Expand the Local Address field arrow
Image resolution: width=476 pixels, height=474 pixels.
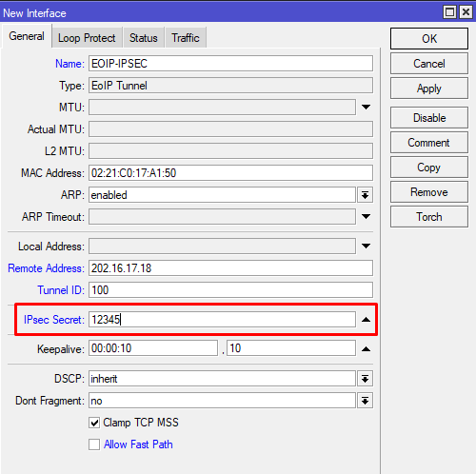[366, 247]
